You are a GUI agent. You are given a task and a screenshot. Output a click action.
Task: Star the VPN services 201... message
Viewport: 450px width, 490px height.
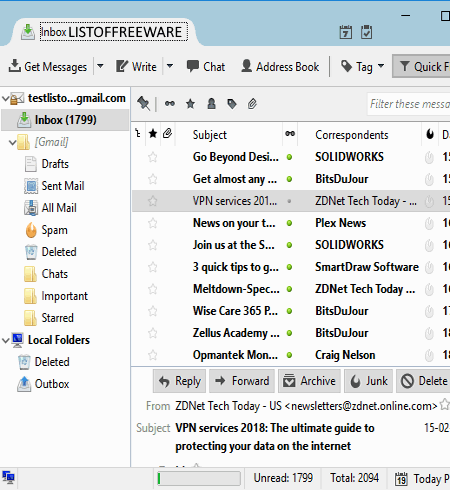tap(153, 201)
